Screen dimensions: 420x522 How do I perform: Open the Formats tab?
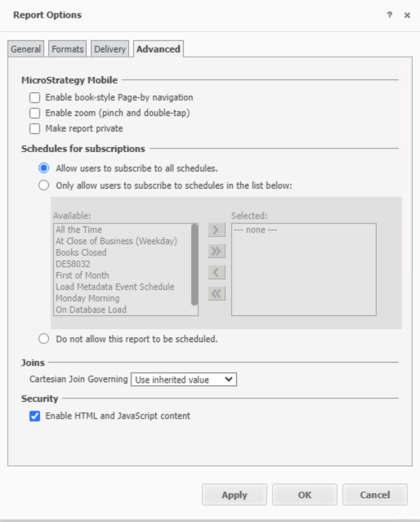[68, 49]
